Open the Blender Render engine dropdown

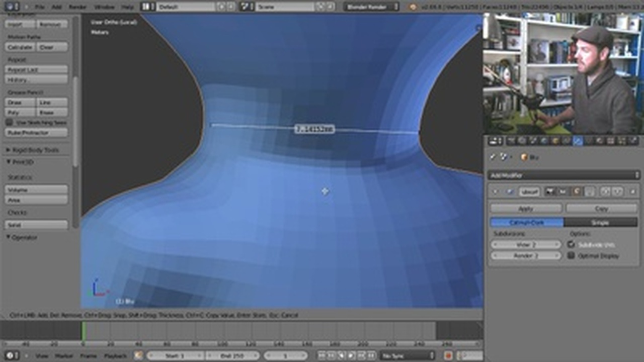(371, 7)
